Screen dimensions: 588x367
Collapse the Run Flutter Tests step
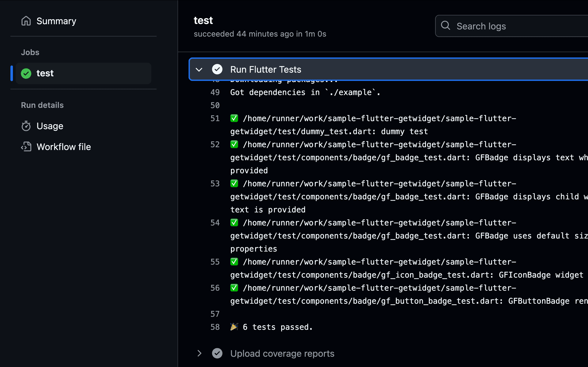click(199, 69)
